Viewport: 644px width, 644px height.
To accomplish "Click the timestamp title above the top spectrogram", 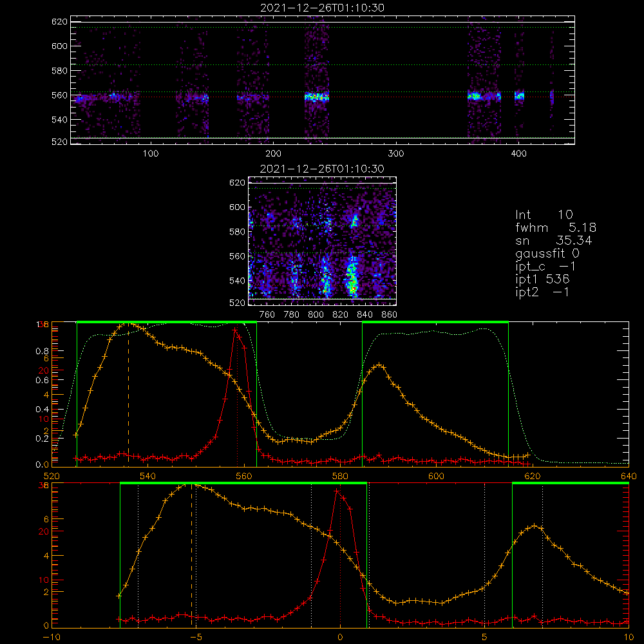I will (x=323, y=8).
